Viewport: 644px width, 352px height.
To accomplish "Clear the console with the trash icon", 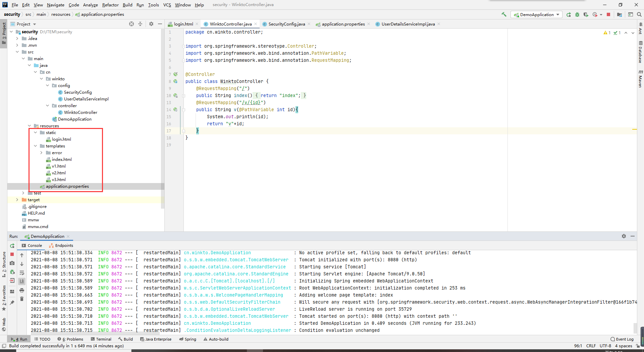I will pos(22,299).
